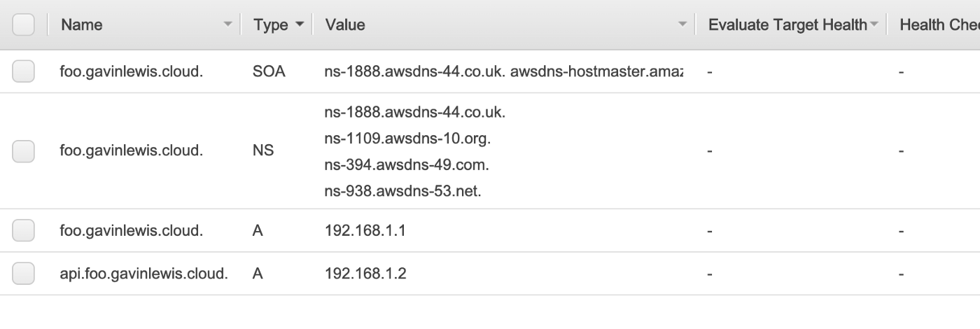Click the SOA record value text

504,71
